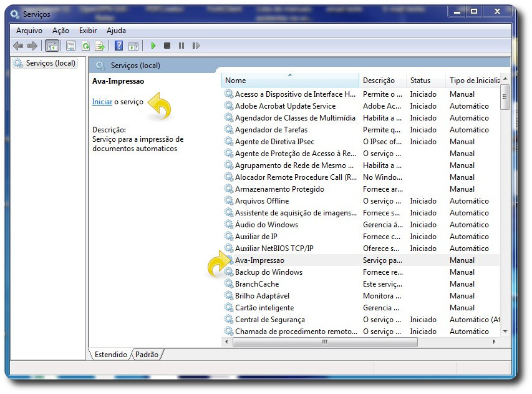Select Acesso a Dispositivo de Interface service
Viewport: 532px width, 394px height.
pyautogui.click(x=361, y=94)
